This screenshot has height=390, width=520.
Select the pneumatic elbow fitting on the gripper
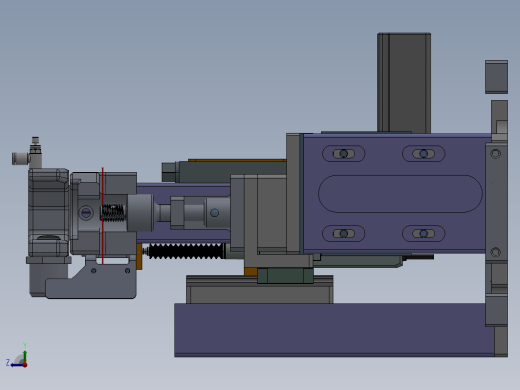[x=28, y=154]
